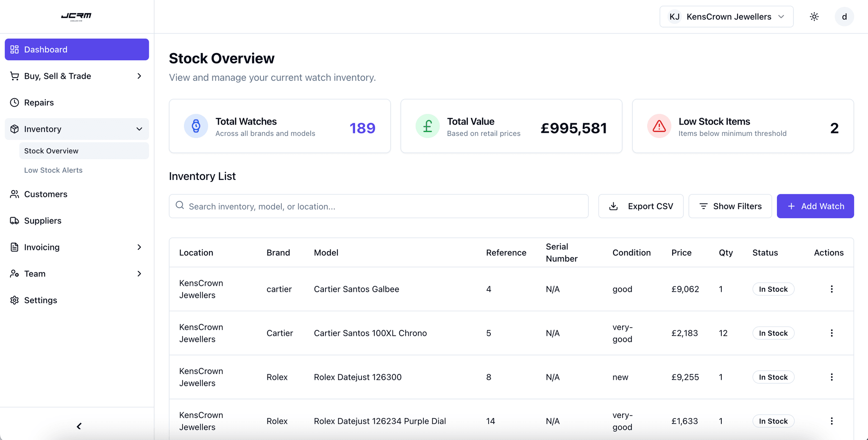Select the Stock Overview menu item
Screen dimensions: 868x440
click(x=51, y=151)
